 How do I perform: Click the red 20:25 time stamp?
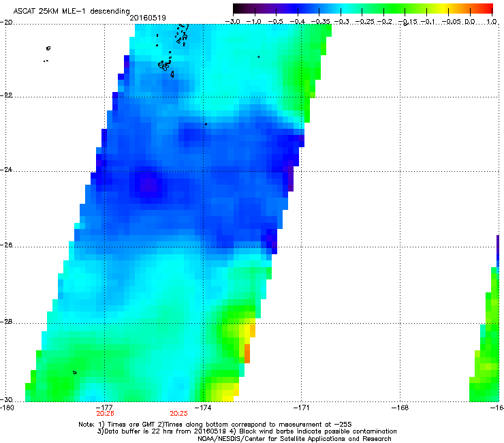point(178,414)
